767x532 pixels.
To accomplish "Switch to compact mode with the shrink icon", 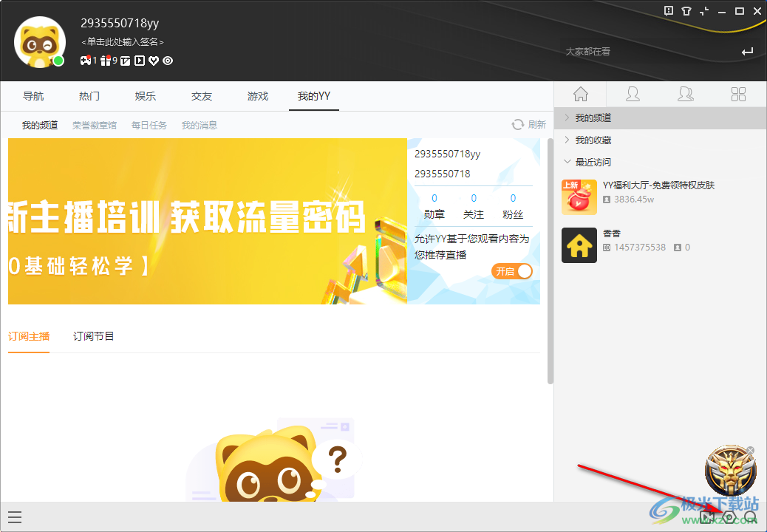I will [x=704, y=11].
